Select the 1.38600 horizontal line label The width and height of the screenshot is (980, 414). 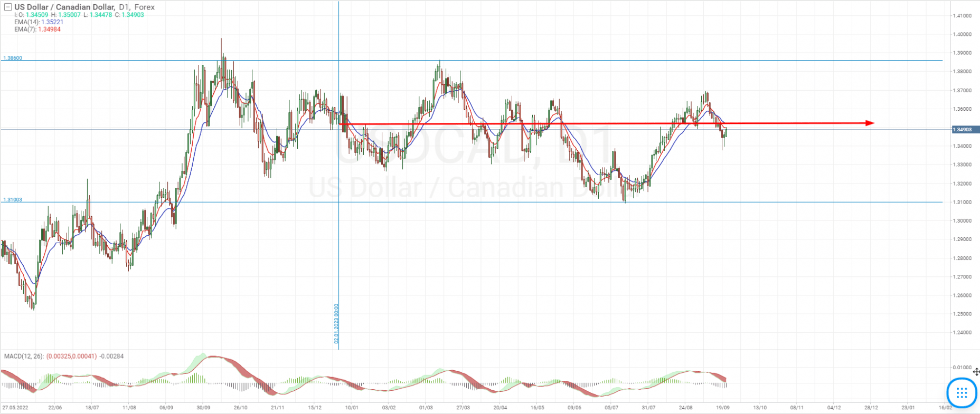(13, 58)
